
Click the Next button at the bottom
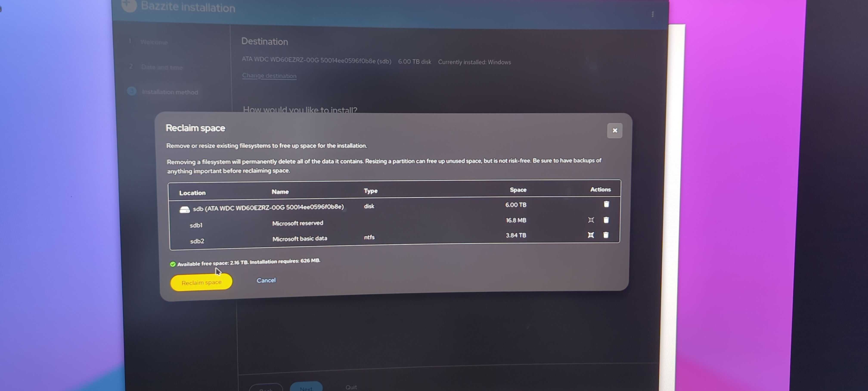(306, 388)
